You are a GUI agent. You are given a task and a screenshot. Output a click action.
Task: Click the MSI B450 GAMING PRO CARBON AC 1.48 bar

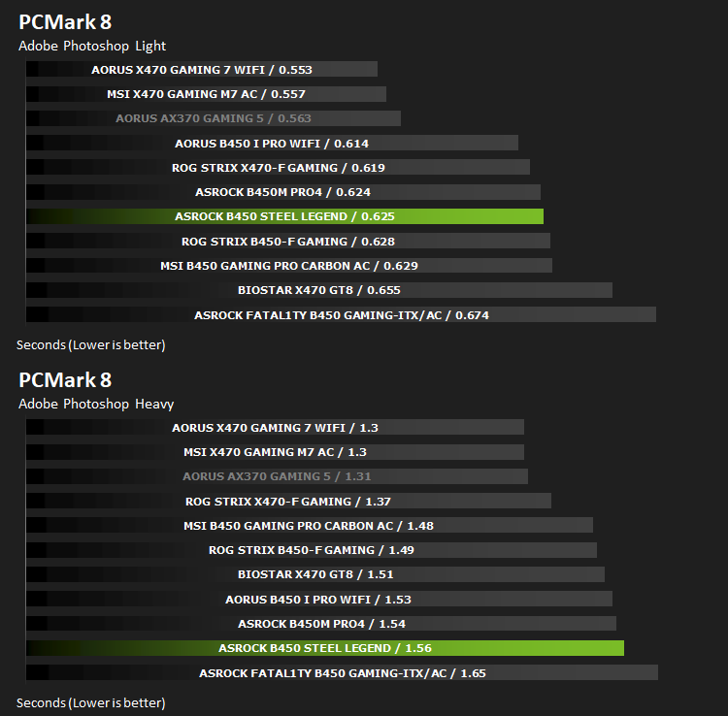click(310, 525)
